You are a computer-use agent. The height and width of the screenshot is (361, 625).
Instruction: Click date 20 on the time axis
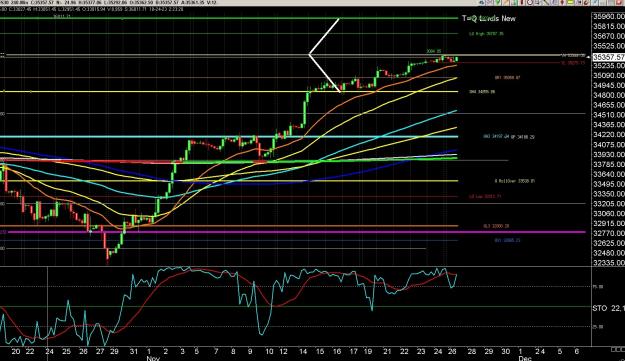pyautogui.click(x=16, y=351)
